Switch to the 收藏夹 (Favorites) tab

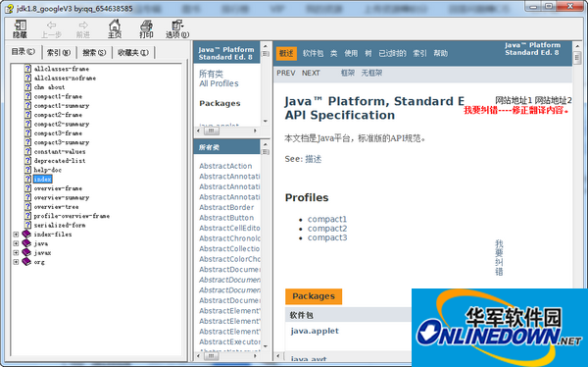click(x=133, y=53)
